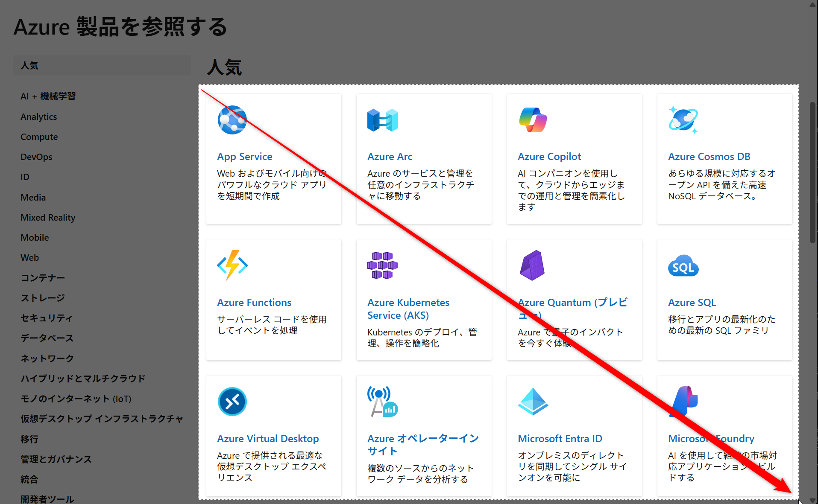Select the Analytics category in the sidebar
This screenshot has height=504, width=818.
[x=38, y=117]
